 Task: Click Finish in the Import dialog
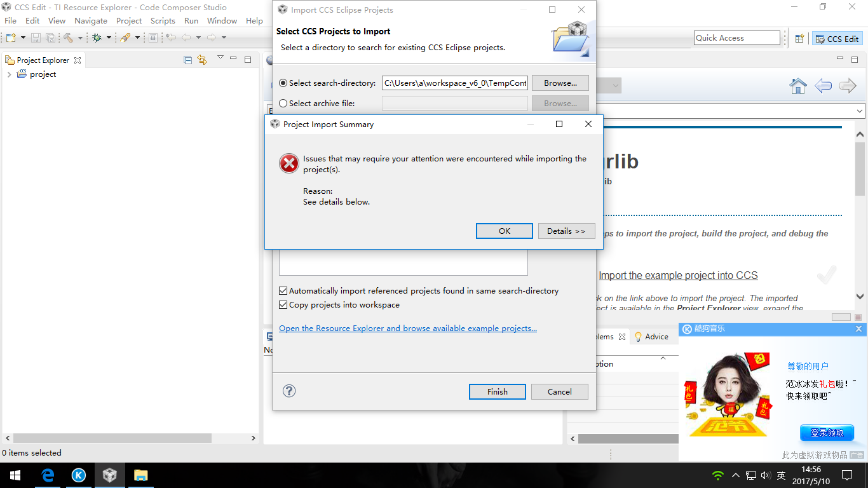pyautogui.click(x=498, y=392)
